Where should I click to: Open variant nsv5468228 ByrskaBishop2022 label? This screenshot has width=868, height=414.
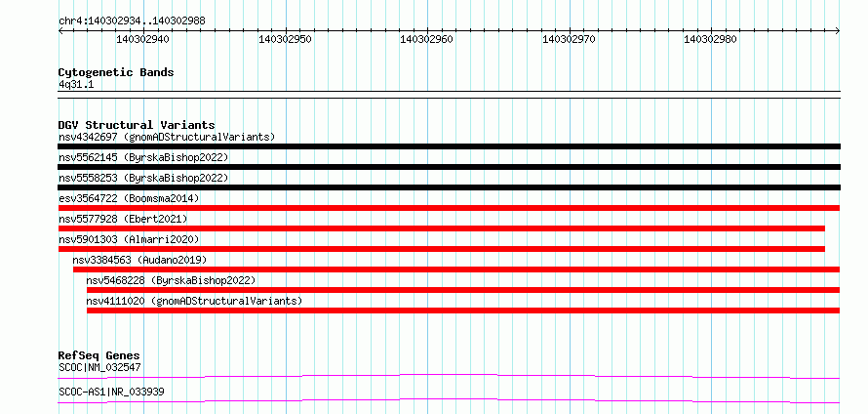point(171,280)
